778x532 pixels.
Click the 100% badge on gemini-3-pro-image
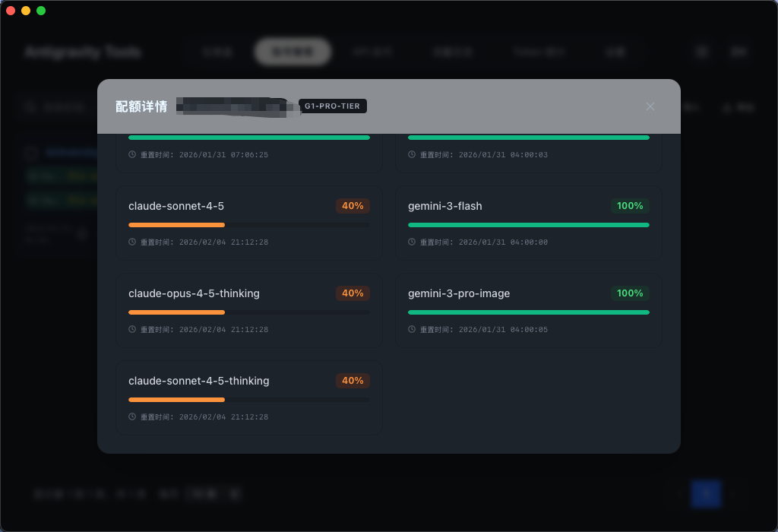click(630, 293)
